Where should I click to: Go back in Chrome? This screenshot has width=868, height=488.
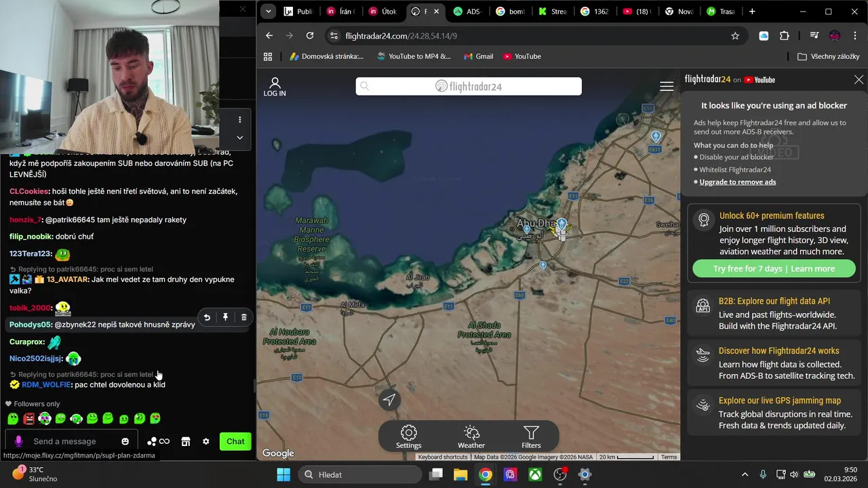coord(269,36)
